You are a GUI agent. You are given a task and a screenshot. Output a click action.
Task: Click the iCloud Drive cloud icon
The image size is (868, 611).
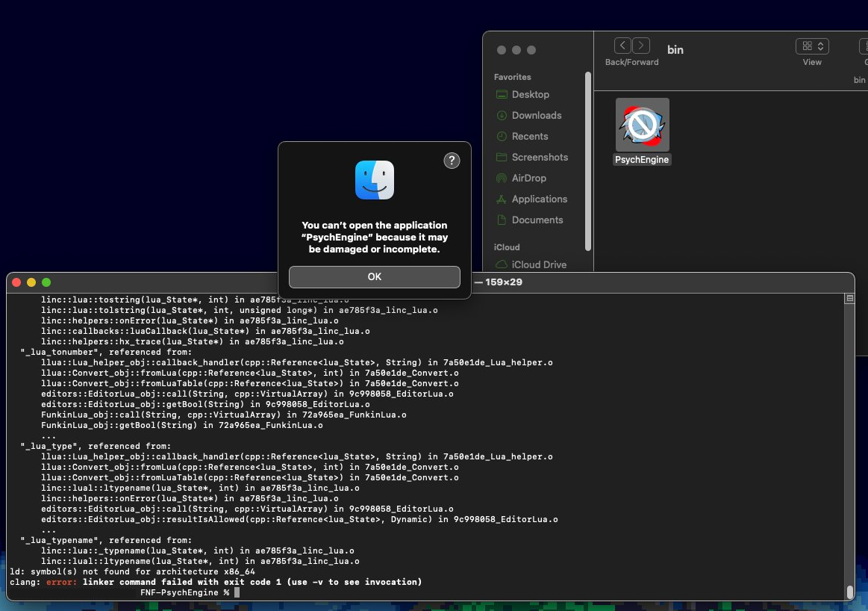(x=502, y=264)
